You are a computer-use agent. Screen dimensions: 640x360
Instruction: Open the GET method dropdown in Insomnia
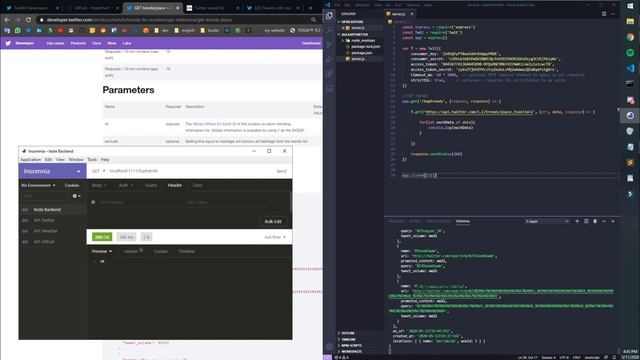98,171
